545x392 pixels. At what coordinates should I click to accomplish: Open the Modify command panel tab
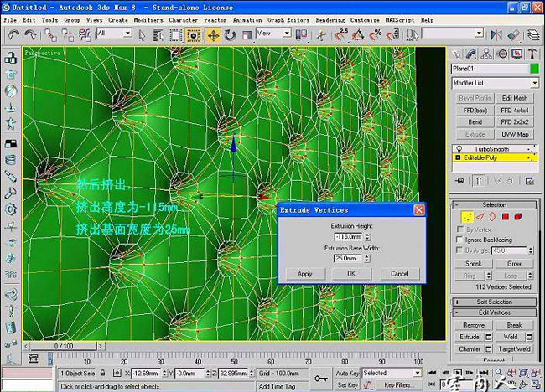[x=471, y=54]
